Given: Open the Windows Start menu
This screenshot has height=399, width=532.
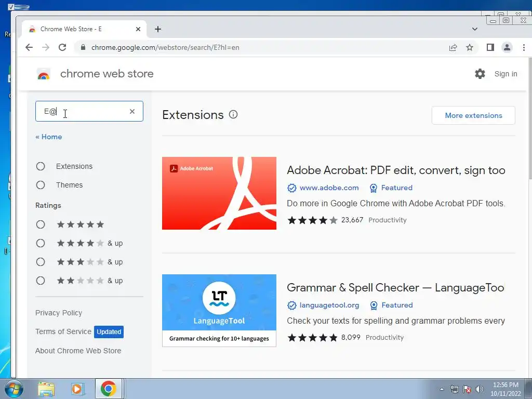Looking at the screenshot, I should tap(14, 389).
